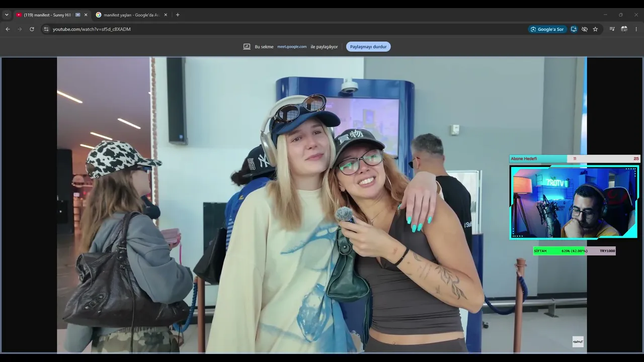
Task: Open a new browser tab
Action: (178, 15)
